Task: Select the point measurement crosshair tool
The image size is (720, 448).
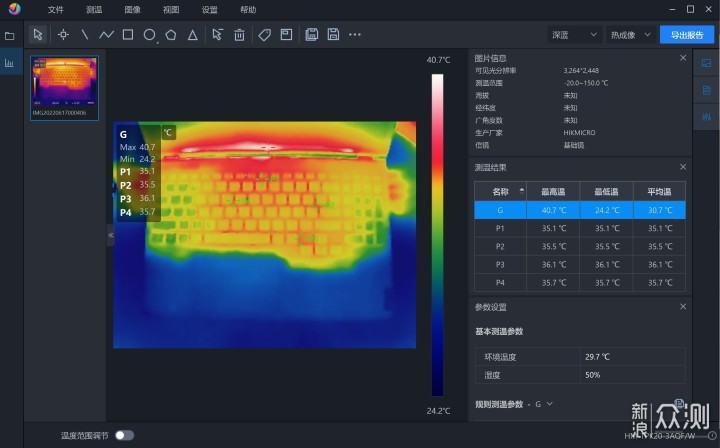Action: [x=63, y=34]
